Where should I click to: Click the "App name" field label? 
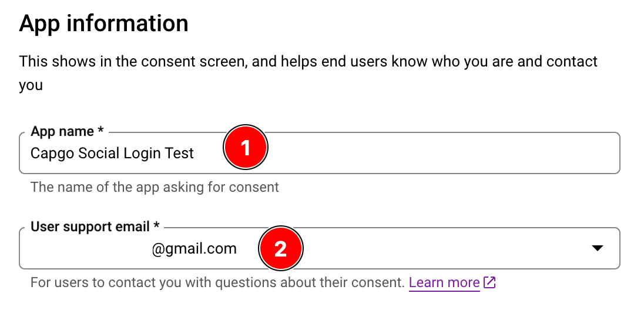(62, 131)
